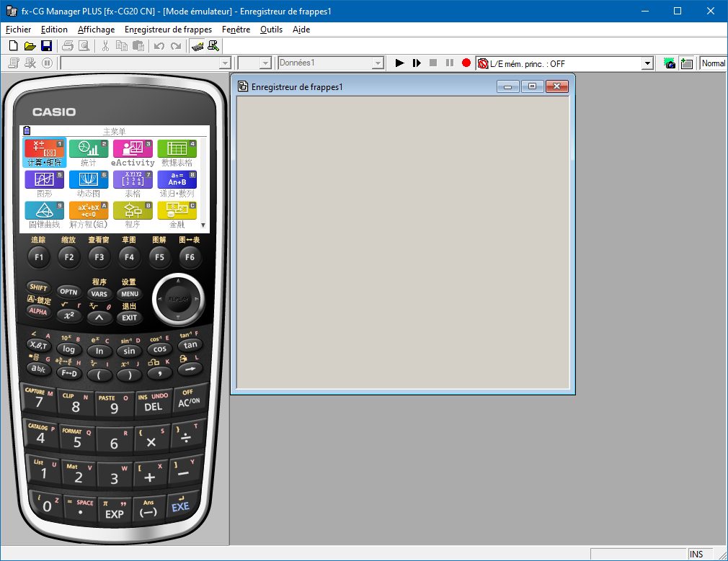Start recording with the red circle button
The width and height of the screenshot is (728, 561).
tap(466, 63)
